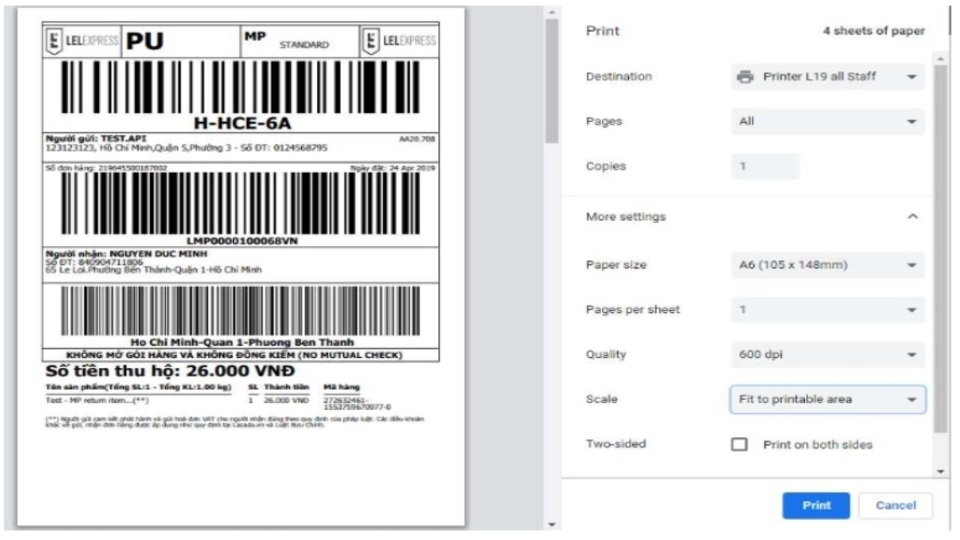Enable Print on both sides checkbox
Screen dimensions: 960x540
click(x=739, y=444)
